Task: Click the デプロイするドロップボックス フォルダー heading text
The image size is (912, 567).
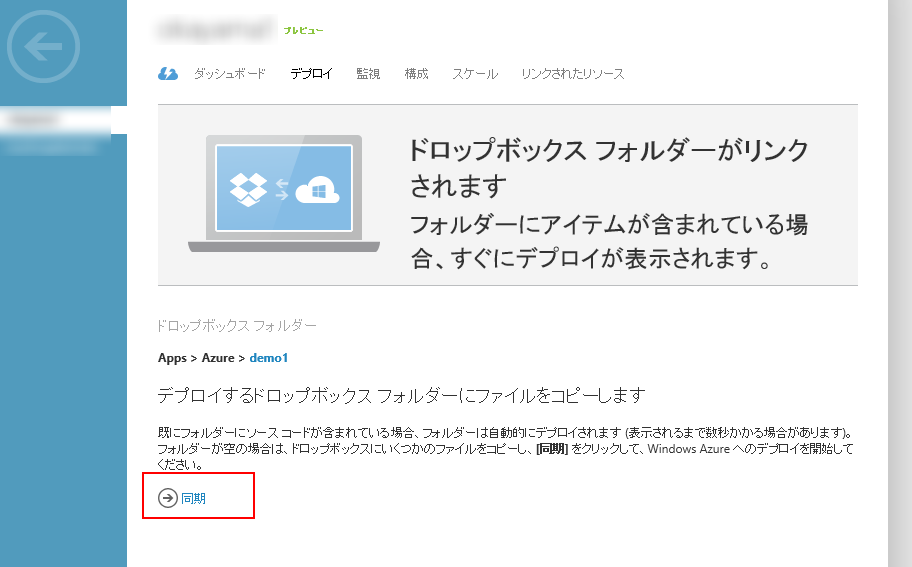Action: tap(401, 396)
